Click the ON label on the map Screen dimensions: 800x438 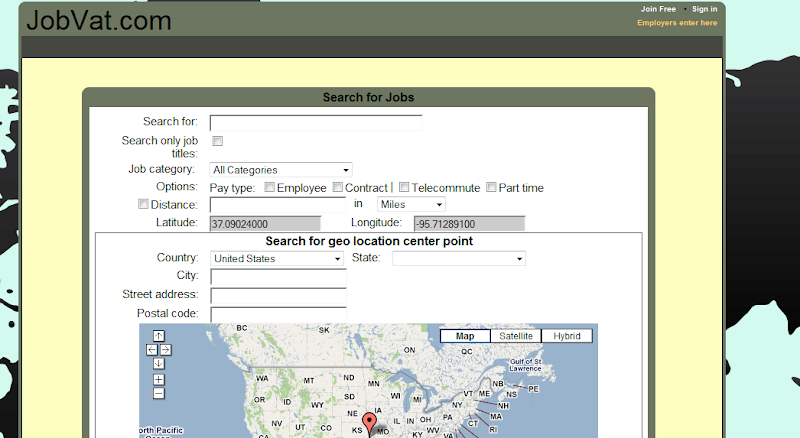tap(409, 350)
